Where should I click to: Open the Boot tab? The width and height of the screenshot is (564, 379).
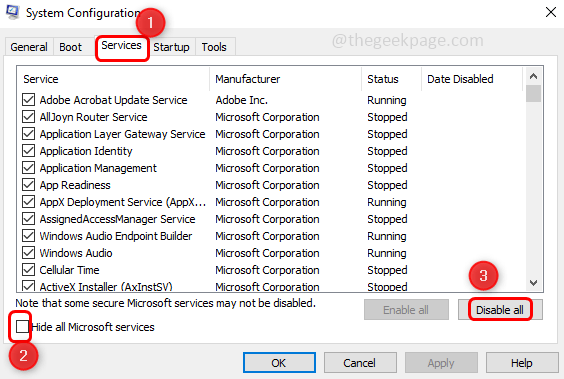pyautogui.click(x=70, y=47)
